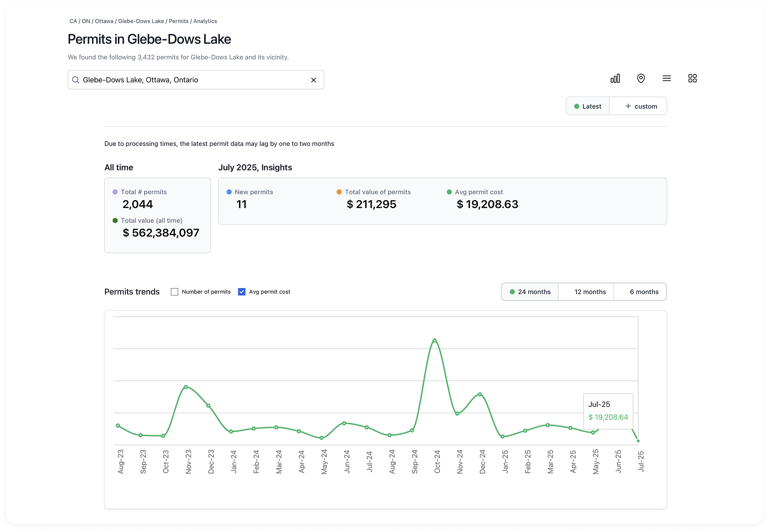Switch to the grid tiles view
Image resolution: width=769 pixels, height=532 pixels.
pyautogui.click(x=692, y=79)
